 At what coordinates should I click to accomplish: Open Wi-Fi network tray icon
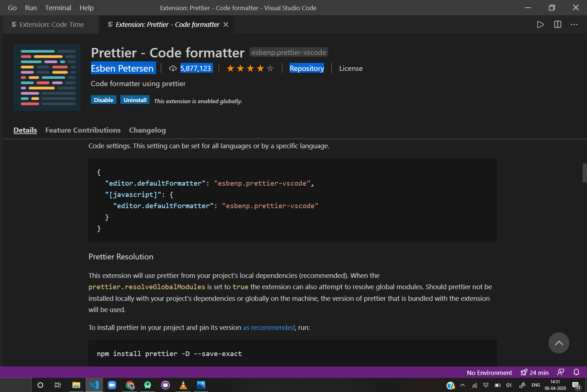(475, 385)
